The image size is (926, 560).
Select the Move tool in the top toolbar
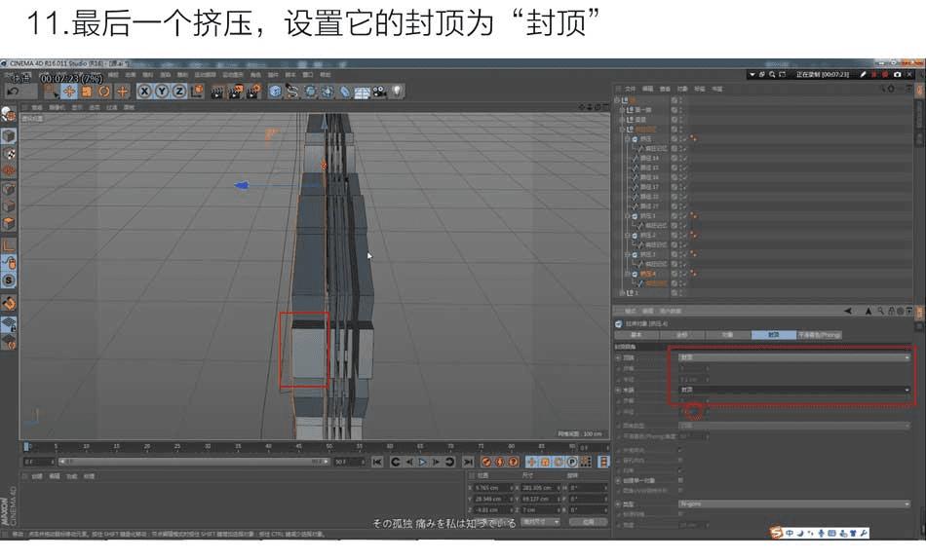click(69, 91)
